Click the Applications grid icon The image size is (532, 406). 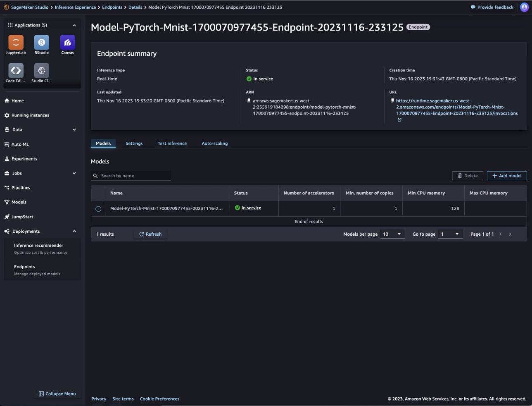(10, 25)
